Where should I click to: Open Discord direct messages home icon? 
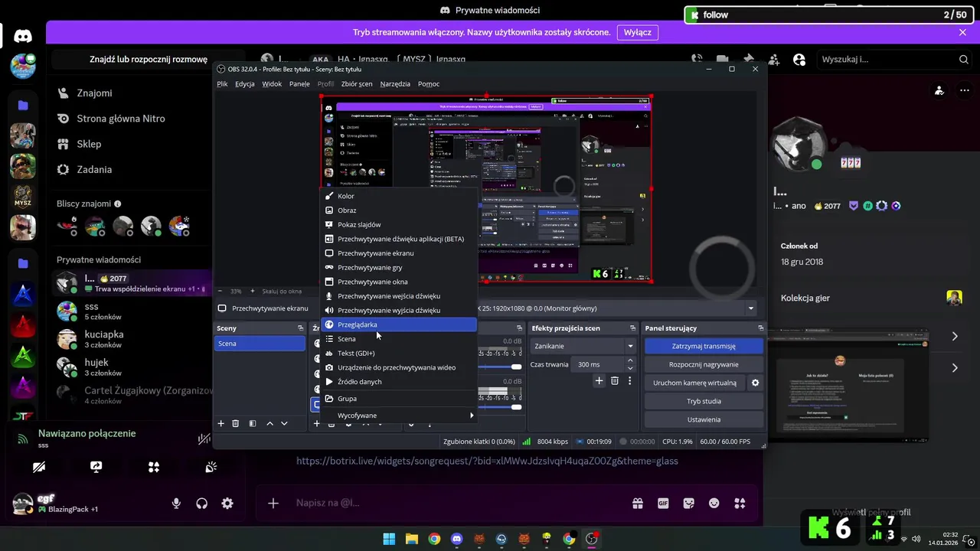click(23, 35)
